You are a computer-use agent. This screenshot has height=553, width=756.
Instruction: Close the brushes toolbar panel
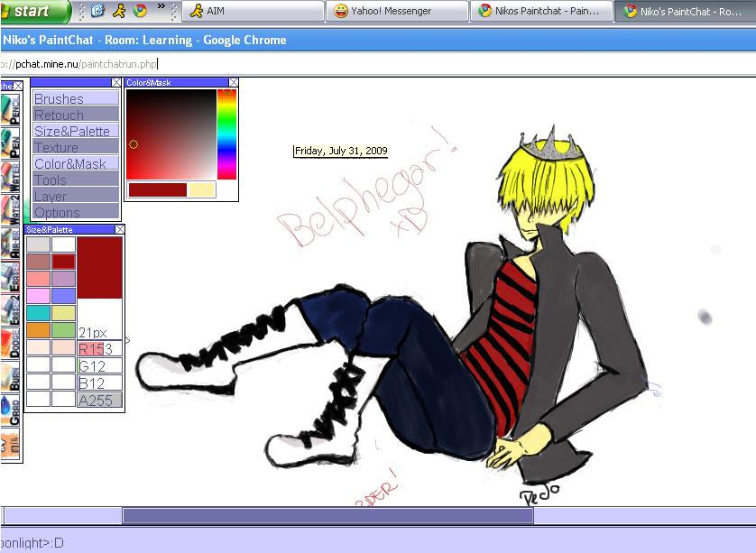pos(18,86)
